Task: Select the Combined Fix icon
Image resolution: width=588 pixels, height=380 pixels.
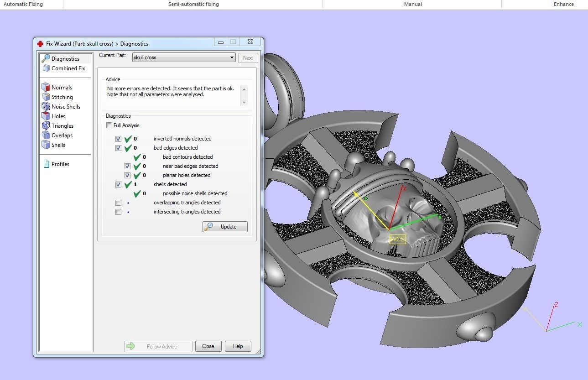Action: [x=46, y=68]
